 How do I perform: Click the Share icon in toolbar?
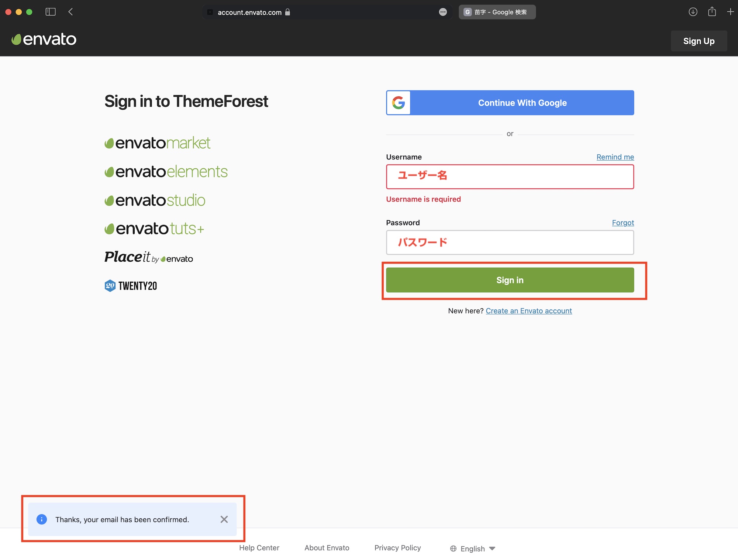[712, 12]
